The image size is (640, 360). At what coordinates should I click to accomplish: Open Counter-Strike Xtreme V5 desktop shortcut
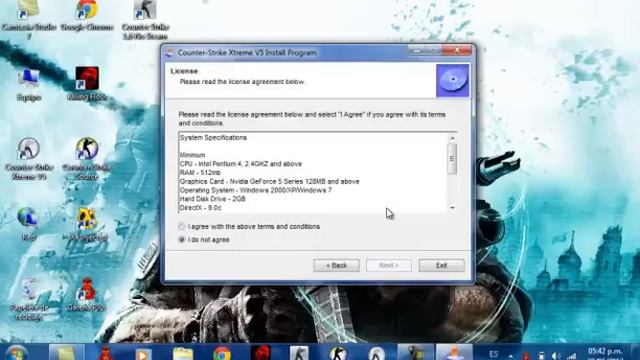pos(29,158)
